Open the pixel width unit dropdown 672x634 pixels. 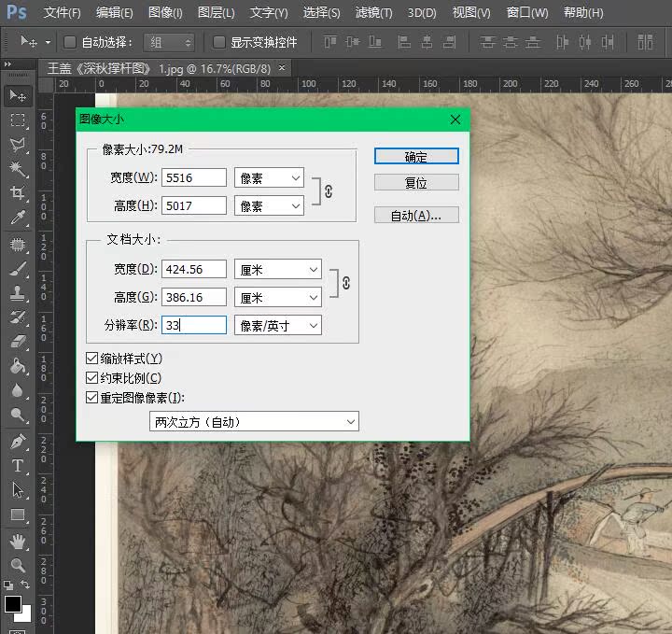click(269, 177)
